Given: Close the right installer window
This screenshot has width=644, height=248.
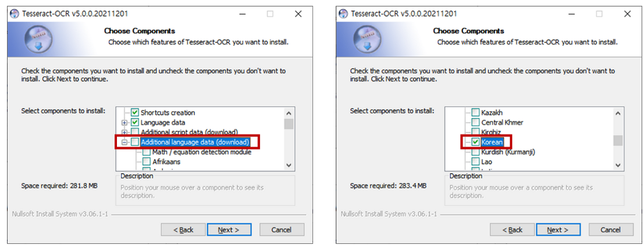Looking at the screenshot, I should (x=627, y=13).
